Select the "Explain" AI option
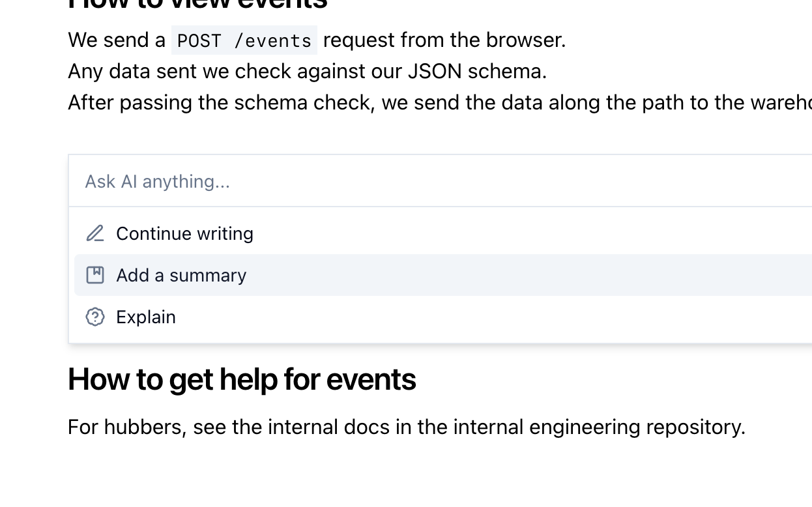The width and height of the screenshot is (812, 507). pyautogui.click(x=146, y=317)
